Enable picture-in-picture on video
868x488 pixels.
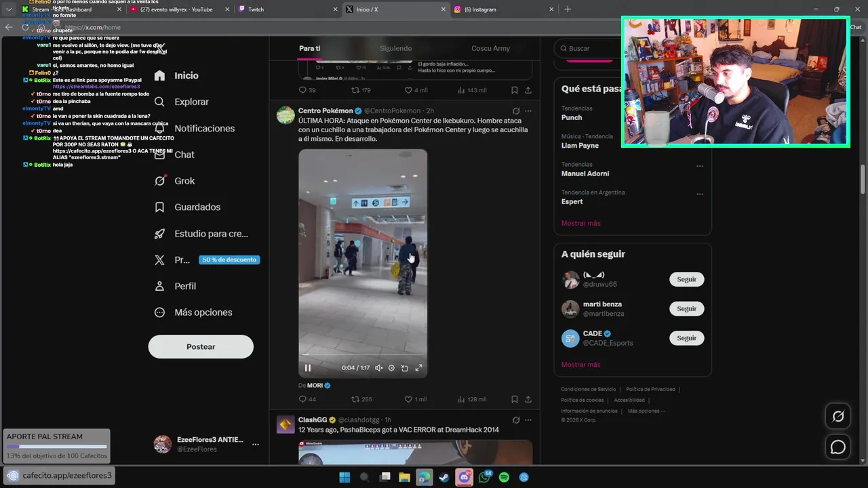pyautogui.click(x=405, y=368)
